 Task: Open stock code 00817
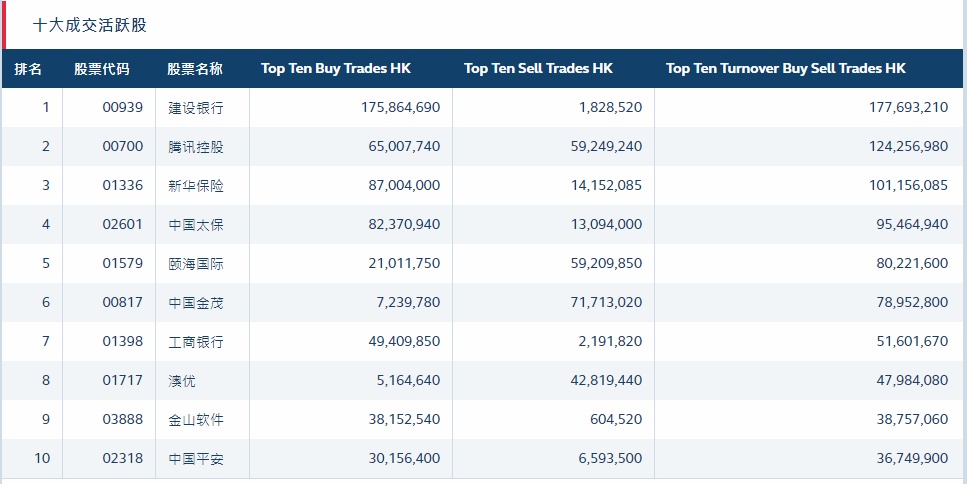(122, 303)
